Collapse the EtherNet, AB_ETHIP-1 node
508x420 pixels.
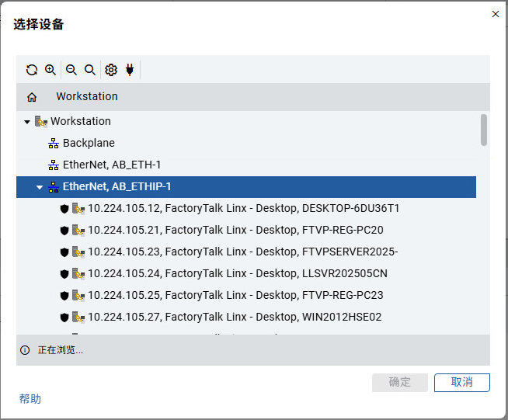(x=40, y=187)
